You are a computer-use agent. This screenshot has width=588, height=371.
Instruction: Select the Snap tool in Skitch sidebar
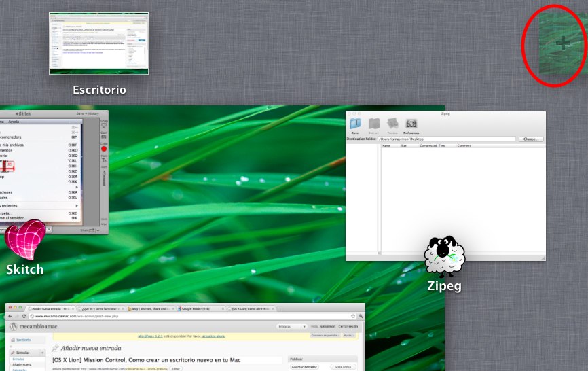(104, 124)
